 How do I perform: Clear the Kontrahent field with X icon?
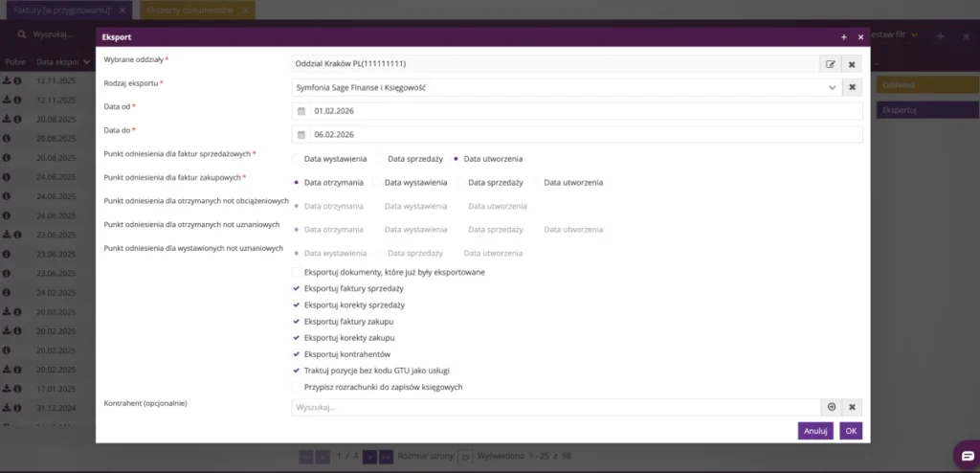[x=852, y=407]
